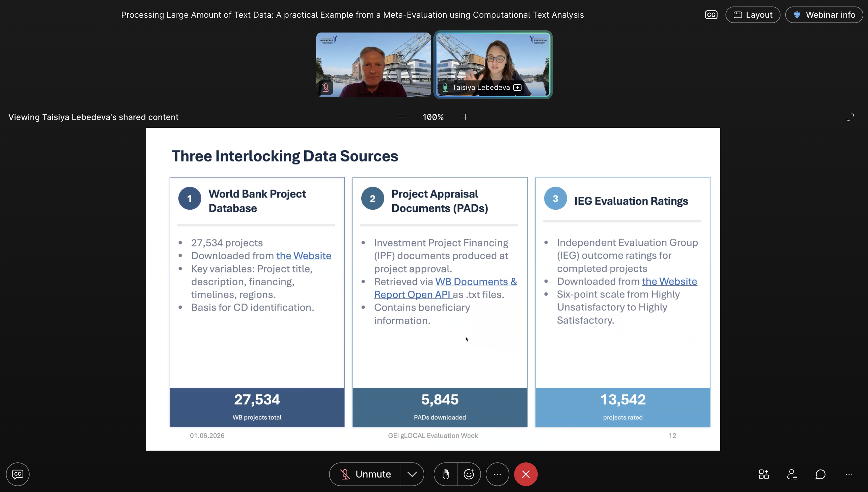Image resolution: width=868 pixels, height=492 pixels.
Task: Open the reactions emoji picker
Action: [469, 474]
